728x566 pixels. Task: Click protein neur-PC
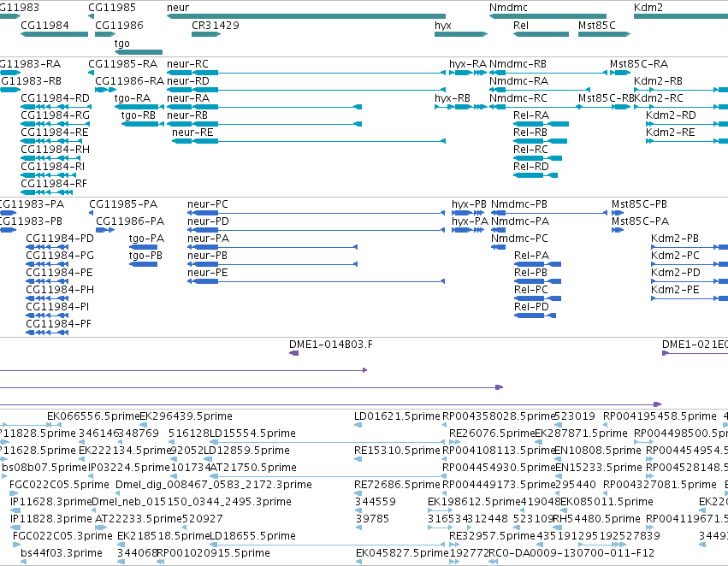[317, 213]
